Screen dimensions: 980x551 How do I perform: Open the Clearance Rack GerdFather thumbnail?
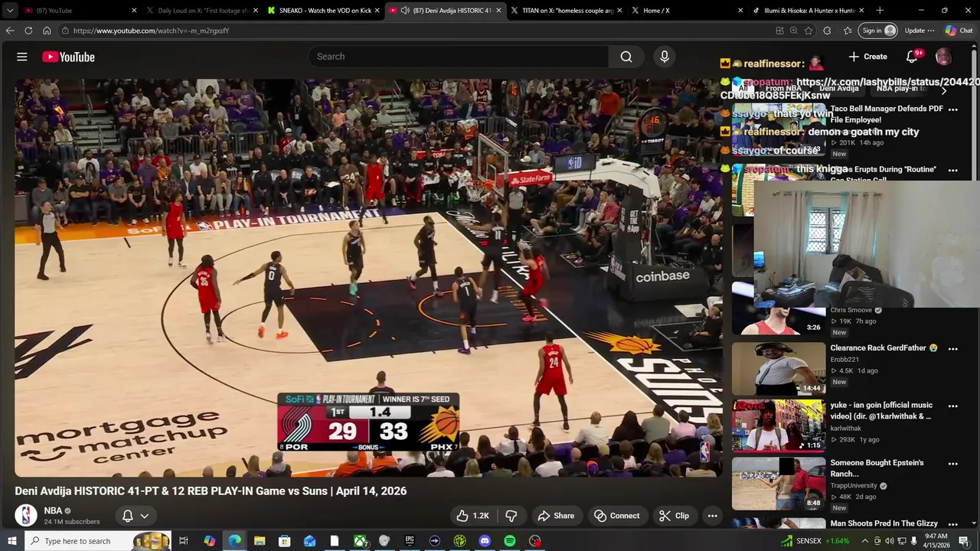[x=779, y=369]
